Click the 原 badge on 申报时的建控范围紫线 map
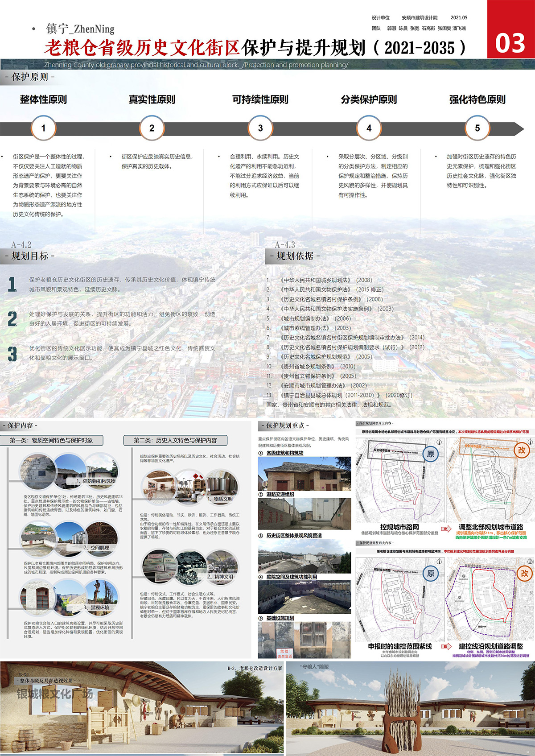 click(x=430, y=573)
